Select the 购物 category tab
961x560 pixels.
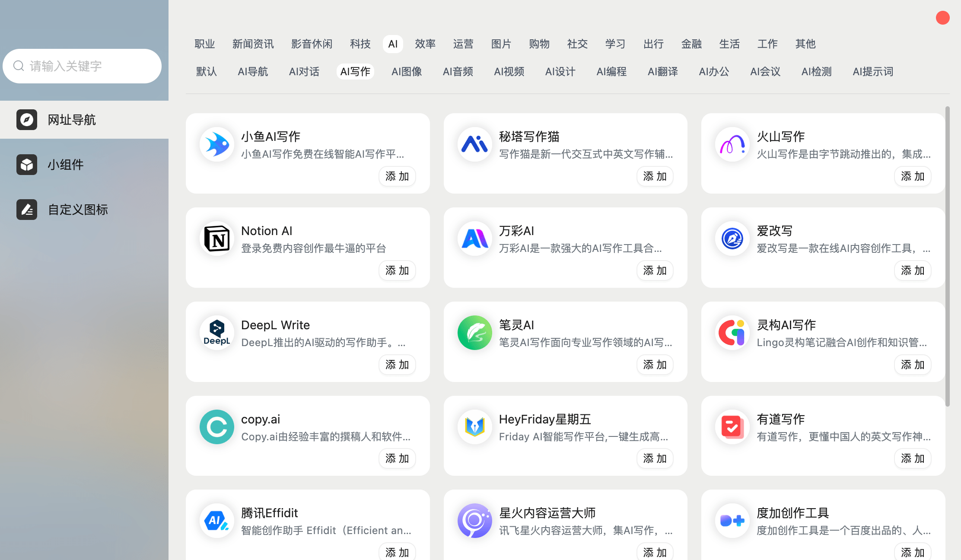coord(539,44)
